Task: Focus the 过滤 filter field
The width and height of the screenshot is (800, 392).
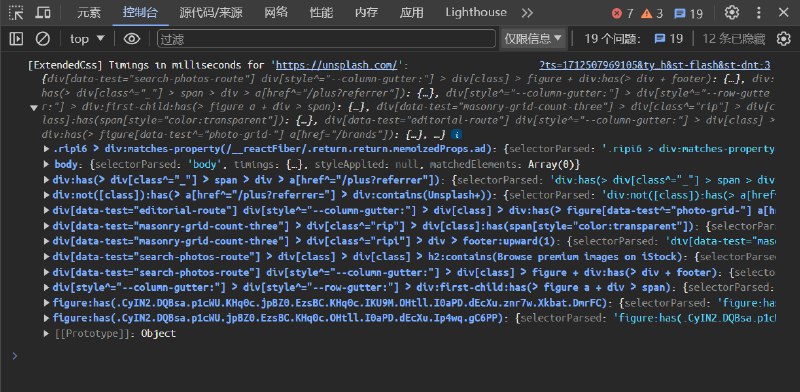Action: [326, 39]
